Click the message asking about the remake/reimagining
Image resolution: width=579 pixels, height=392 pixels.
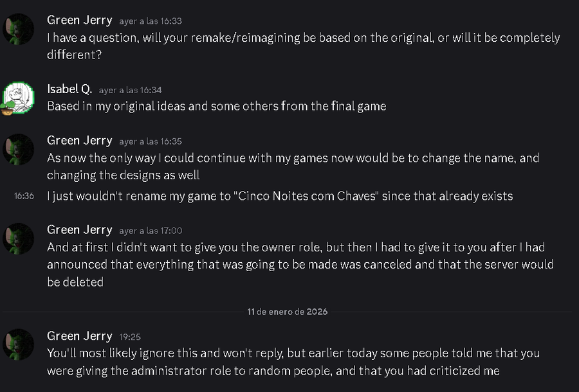coord(303,46)
